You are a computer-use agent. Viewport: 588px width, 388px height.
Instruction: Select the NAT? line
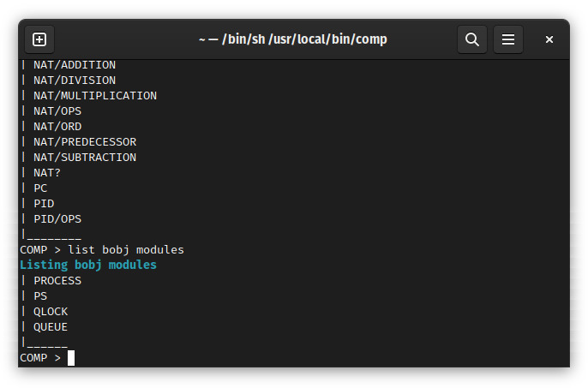click(x=47, y=172)
